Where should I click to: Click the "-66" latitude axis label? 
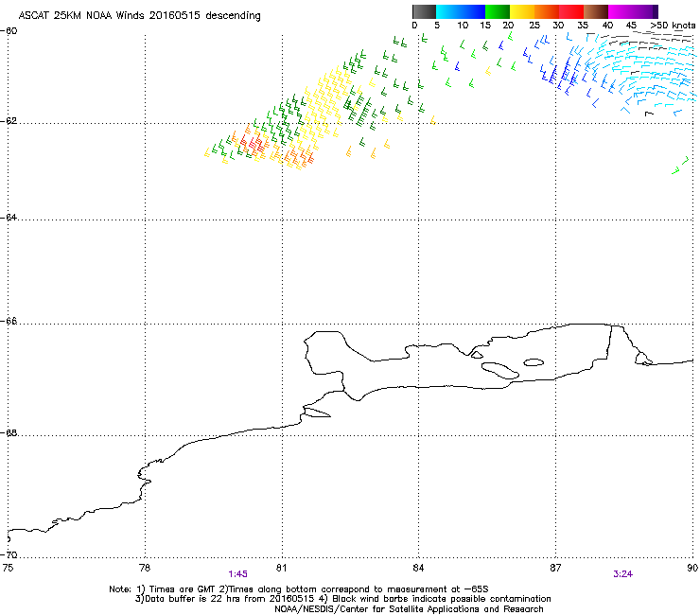click(x=9, y=321)
